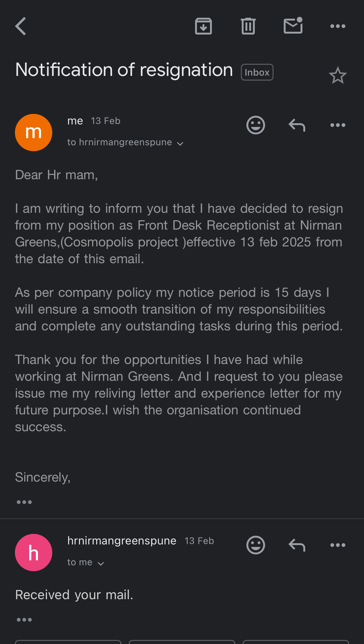Tap the hrnirmangreenspune sender name
364x644 pixels.
tap(122, 541)
